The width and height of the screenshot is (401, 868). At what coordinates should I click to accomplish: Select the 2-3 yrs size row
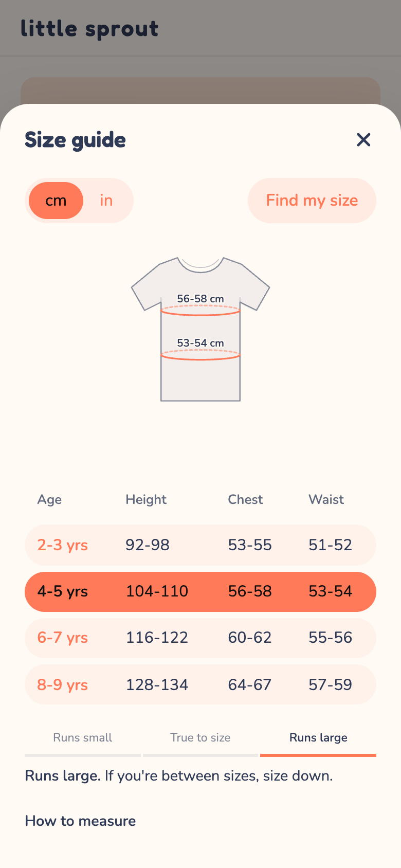200,545
